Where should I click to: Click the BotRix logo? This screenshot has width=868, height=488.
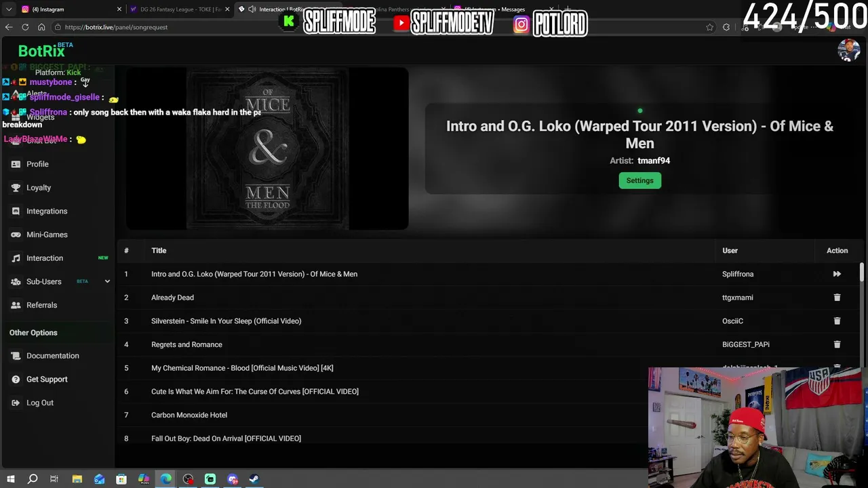pyautogui.click(x=41, y=51)
